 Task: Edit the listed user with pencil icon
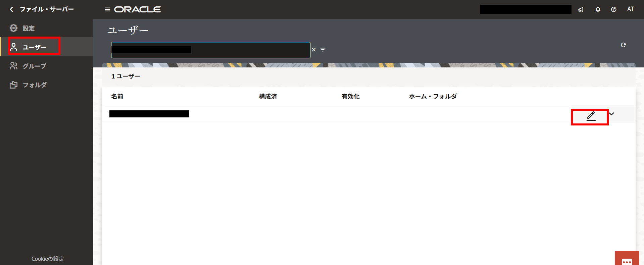[591, 116]
